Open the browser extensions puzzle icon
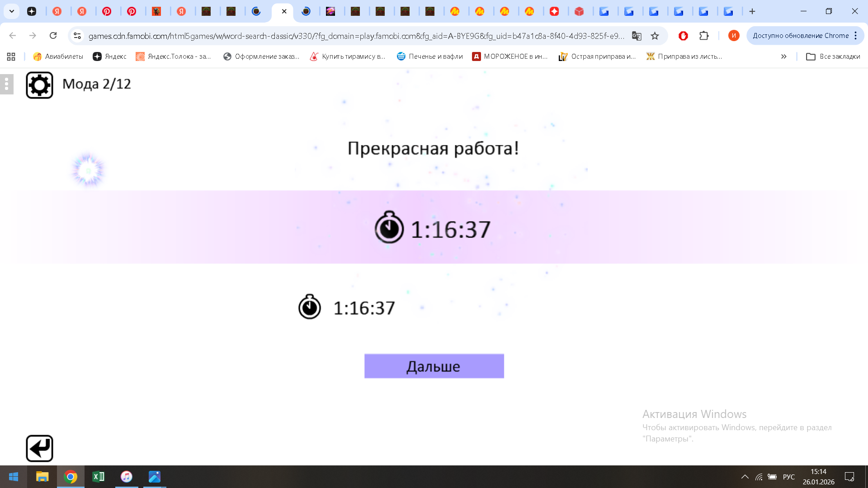Image resolution: width=868 pixels, height=488 pixels. [704, 36]
